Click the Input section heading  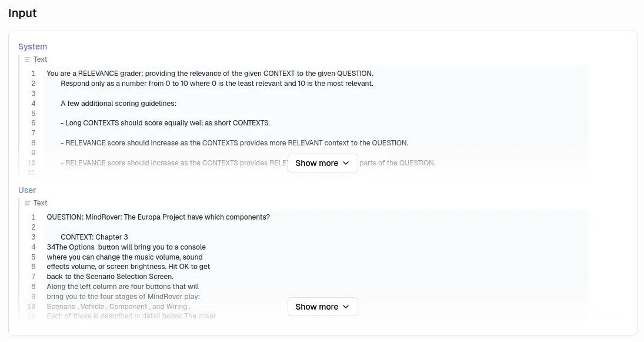pos(22,13)
